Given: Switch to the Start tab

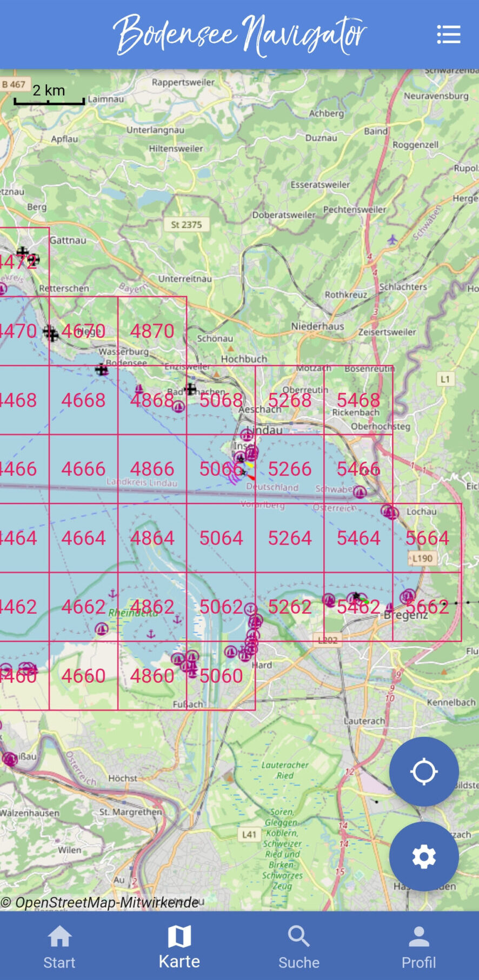Looking at the screenshot, I should click(x=59, y=947).
